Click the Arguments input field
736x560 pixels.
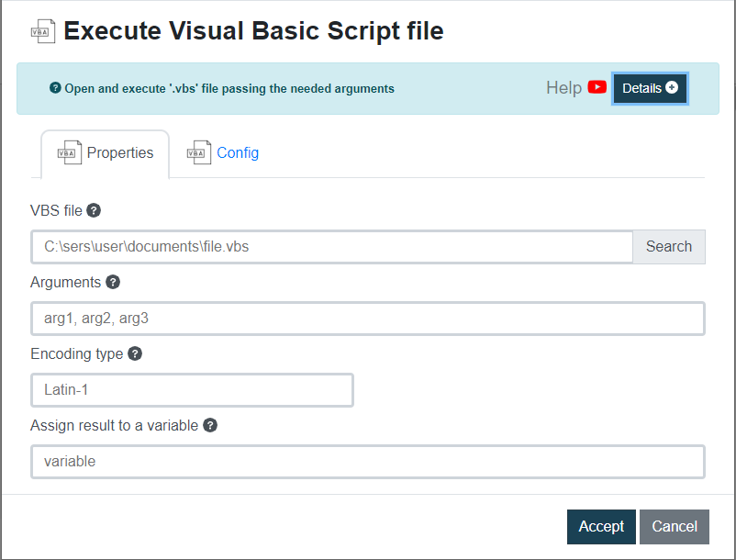tap(367, 319)
